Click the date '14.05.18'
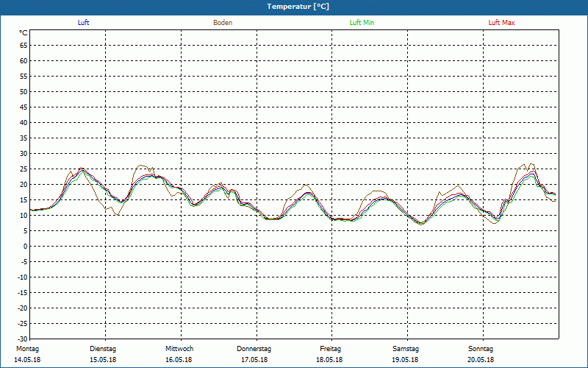The image size is (588, 368). click(27, 360)
